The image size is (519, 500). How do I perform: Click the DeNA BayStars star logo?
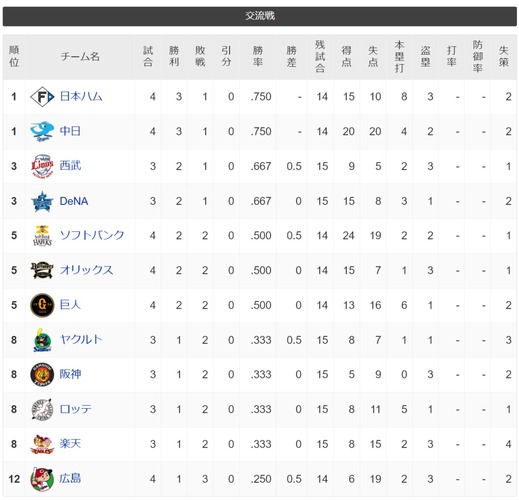pyautogui.click(x=42, y=201)
